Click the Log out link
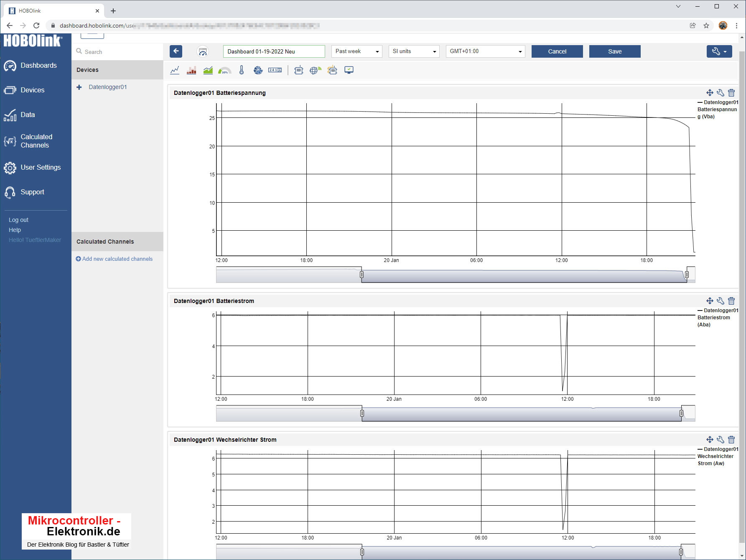 click(18, 220)
